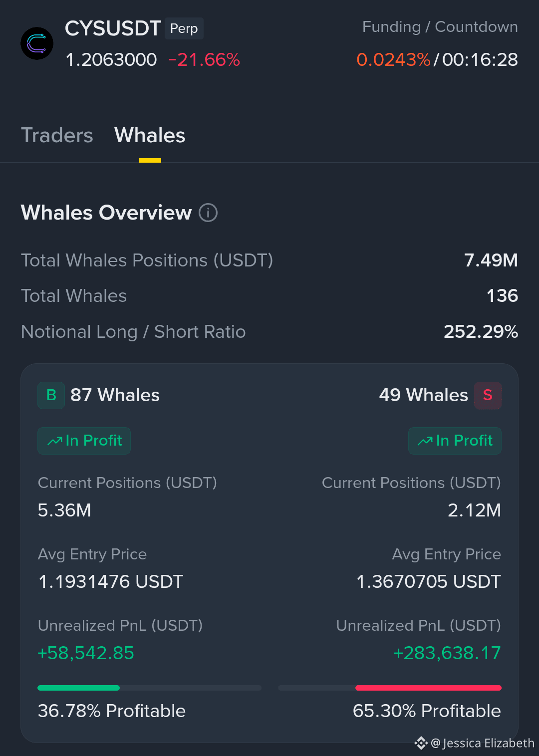Click the red 65.30% profitable bar
This screenshot has height=756, width=539.
pyautogui.click(x=428, y=688)
